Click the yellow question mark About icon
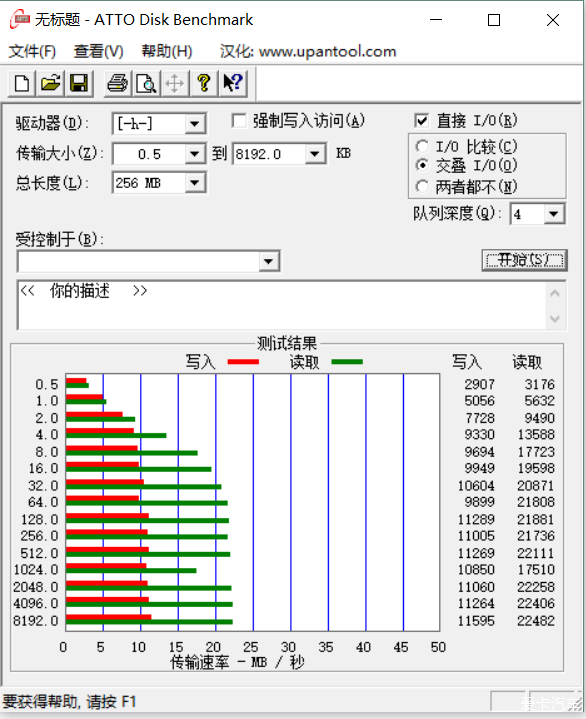 pyautogui.click(x=204, y=83)
